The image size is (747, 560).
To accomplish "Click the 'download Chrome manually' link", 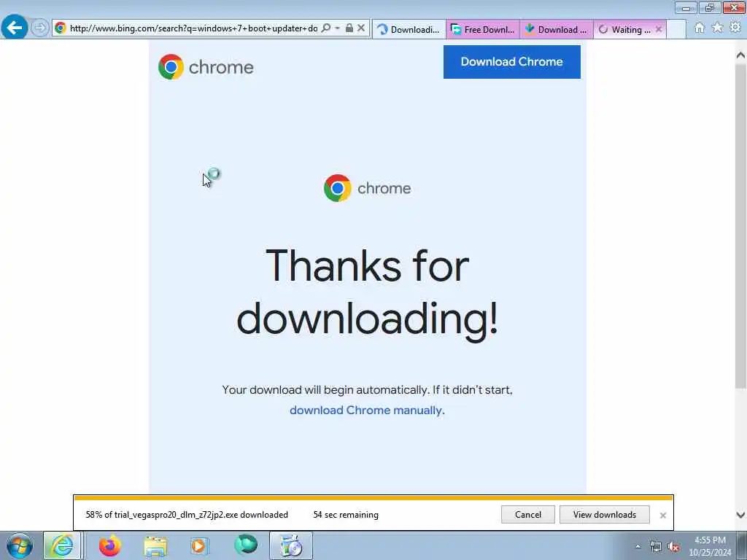I will point(366,410).
